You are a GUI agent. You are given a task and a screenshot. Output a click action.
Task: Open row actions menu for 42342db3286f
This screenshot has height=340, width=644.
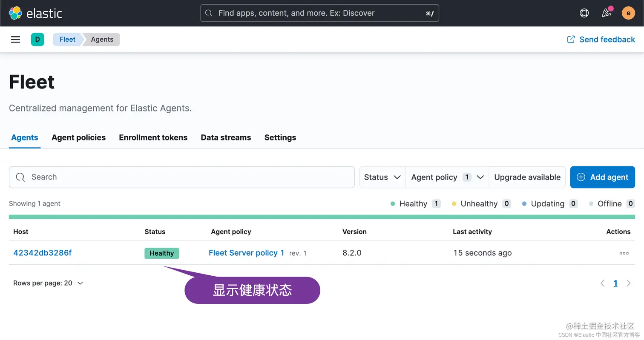(624, 253)
